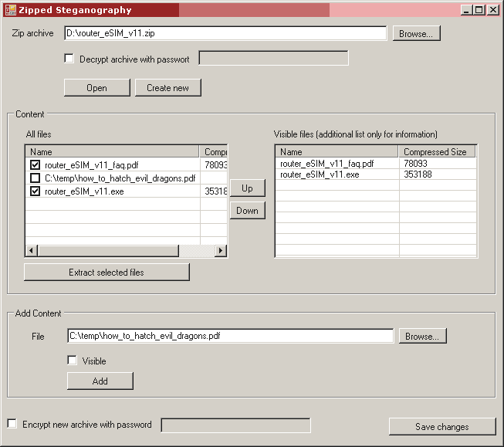This screenshot has width=504, height=447.
Task: Select router_eSIM_v11_faq.pdf in Visible files list
Action: click(327, 164)
